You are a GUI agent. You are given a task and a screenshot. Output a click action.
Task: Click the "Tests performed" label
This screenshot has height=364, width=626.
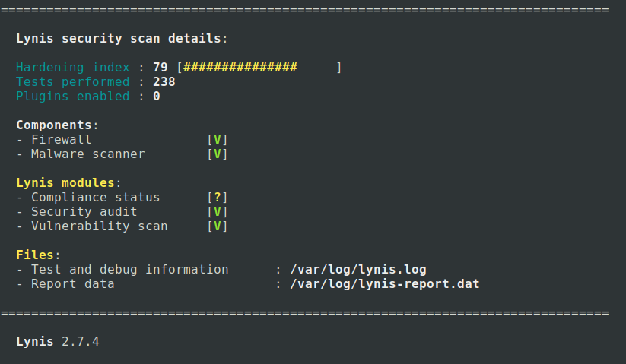coord(72,81)
